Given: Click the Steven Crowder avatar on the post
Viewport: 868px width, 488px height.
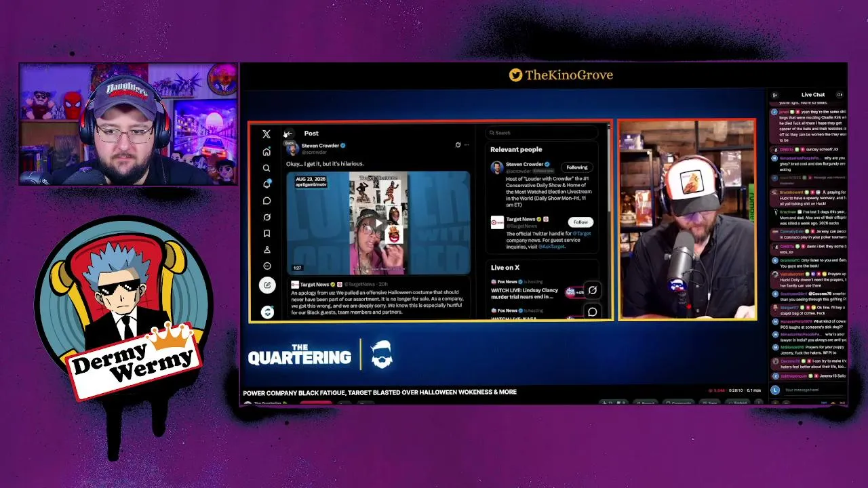Looking at the screenshot, I should [294, 148].
